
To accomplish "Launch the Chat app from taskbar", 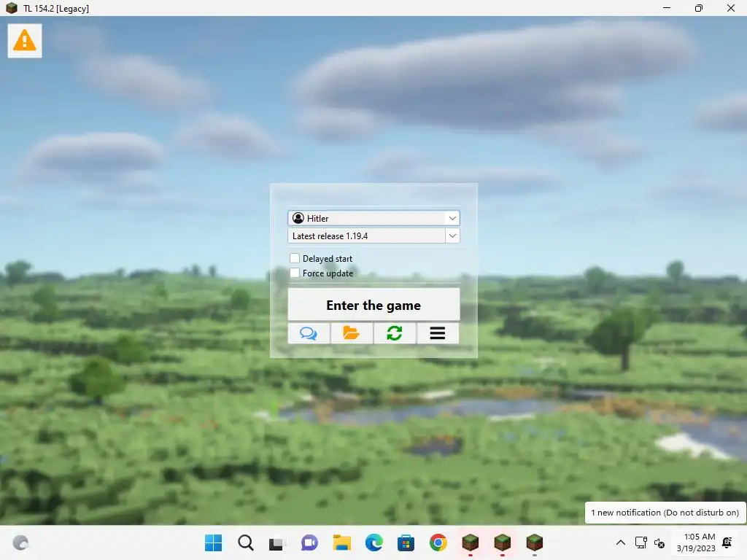I will (x=309, y=542).
